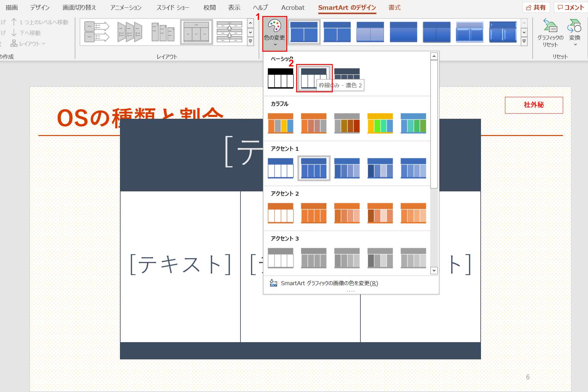Open the 色の変更 color change dropdown
588x392 pixels.
(275, 34)
